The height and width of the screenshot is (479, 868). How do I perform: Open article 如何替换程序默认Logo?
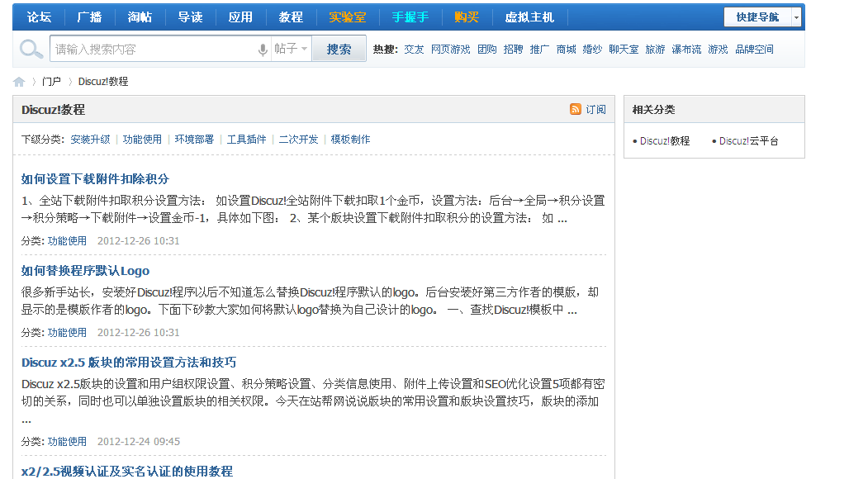coord(85,271)
